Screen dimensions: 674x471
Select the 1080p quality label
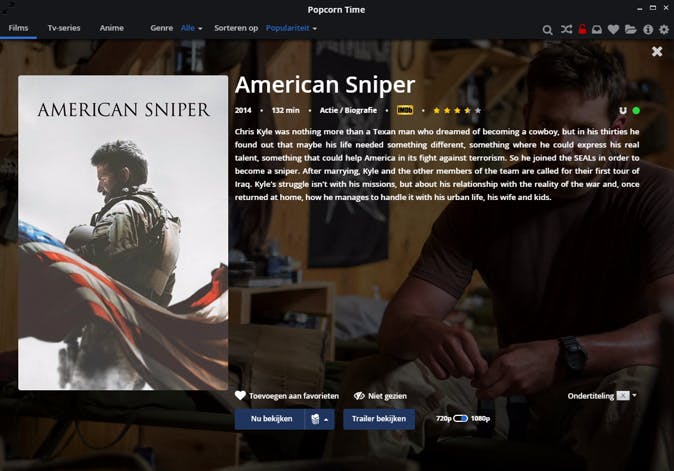point(480,418)
